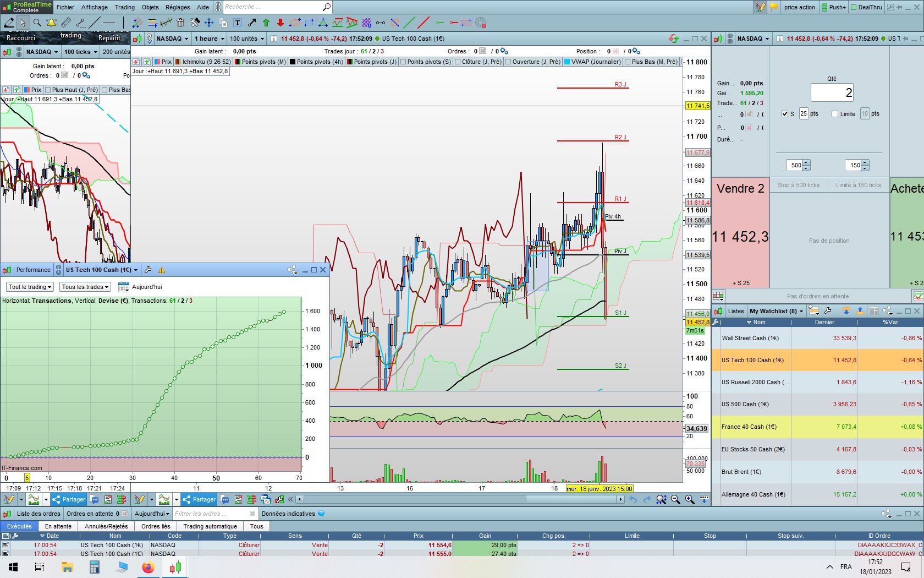Enable the Limite checkbox in order panel
Screen dimensions: 924x578
(835, 114)
